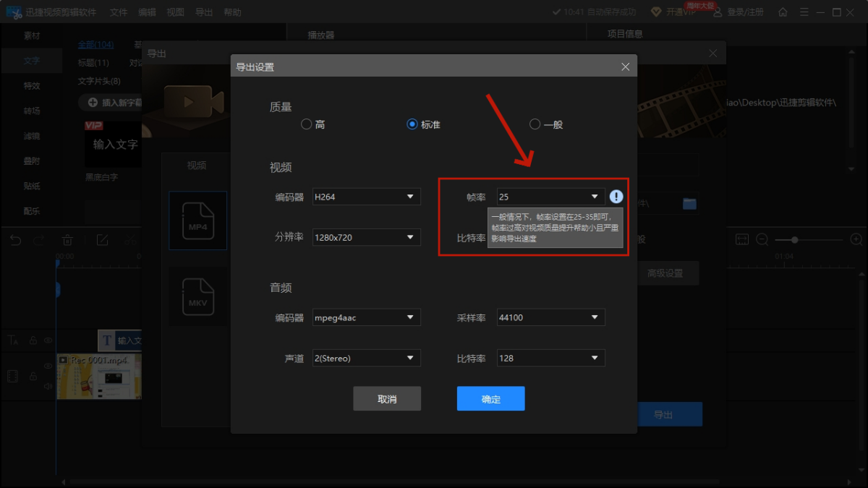Click the video track filmstrip icon

[12, 376]
